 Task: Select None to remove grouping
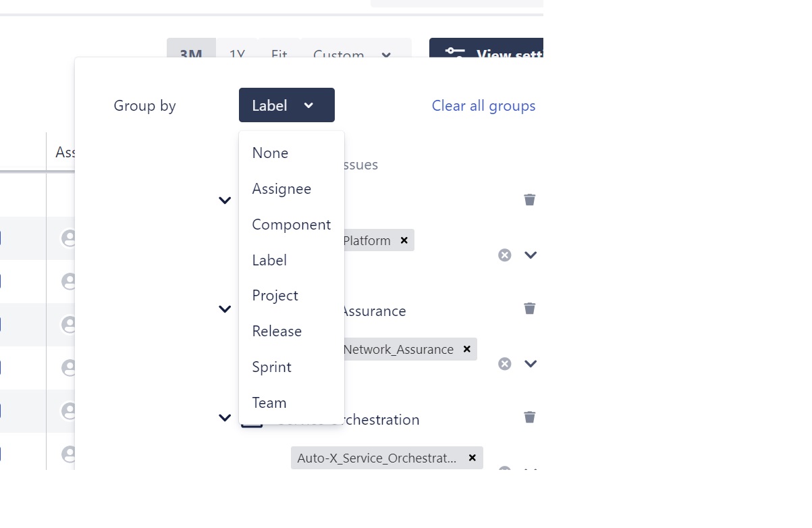[270, 153]
